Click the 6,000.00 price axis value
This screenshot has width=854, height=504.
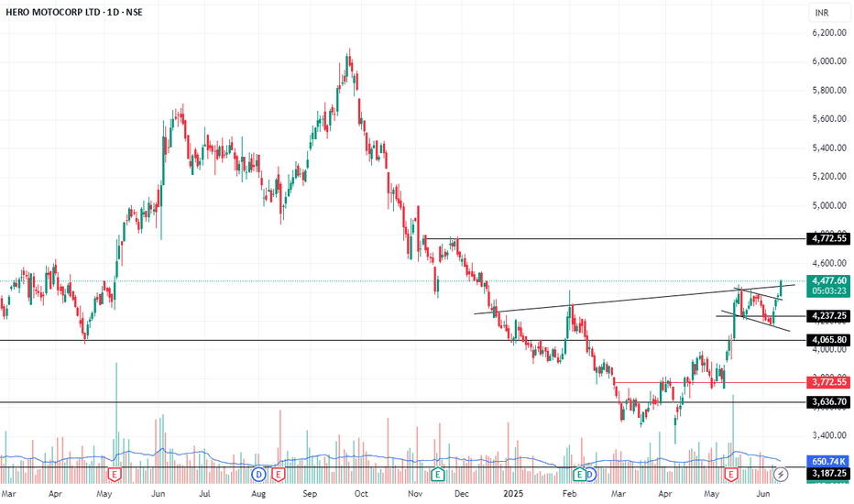829,61
